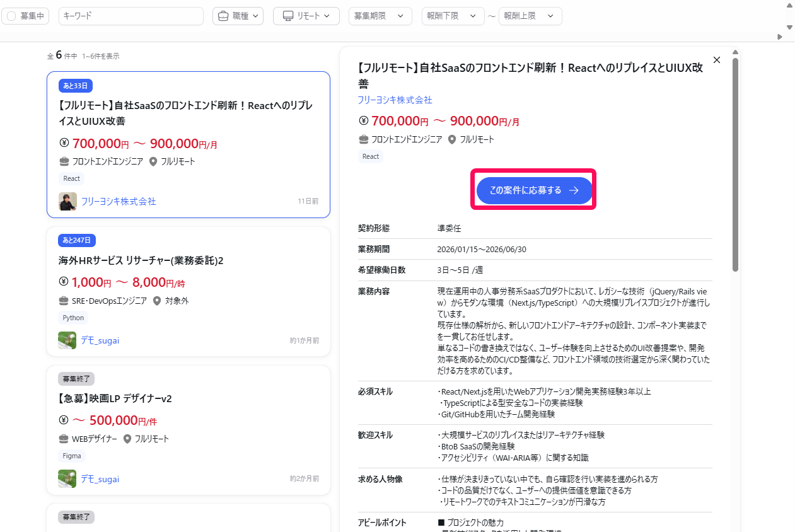Click location pin in detail panel header
This screenshot has height=532, width=795.
451,139
